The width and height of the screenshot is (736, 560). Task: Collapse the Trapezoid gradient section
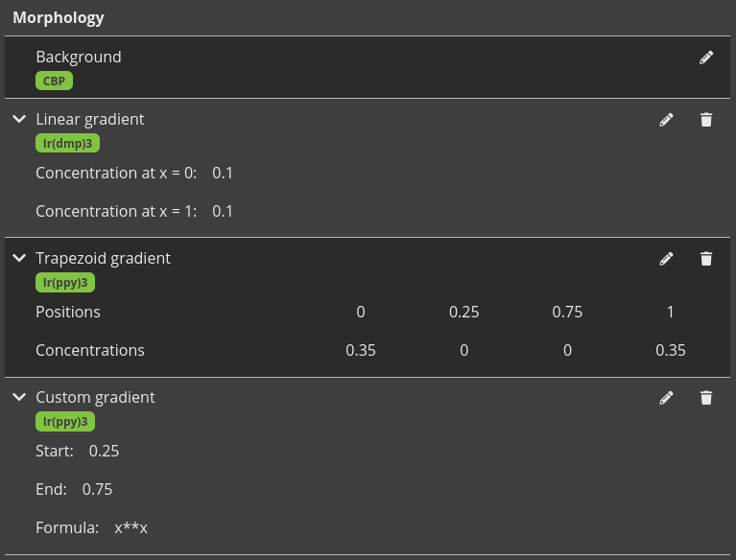coord(19,258)
